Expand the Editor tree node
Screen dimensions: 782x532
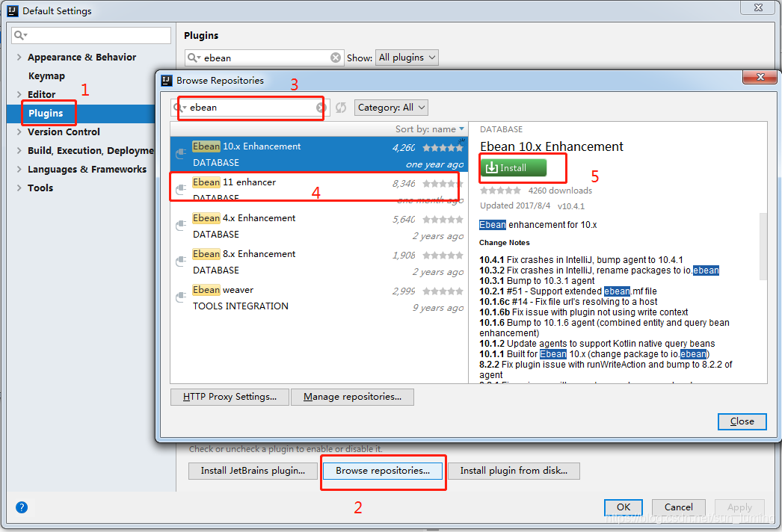[x=19, y=94]
